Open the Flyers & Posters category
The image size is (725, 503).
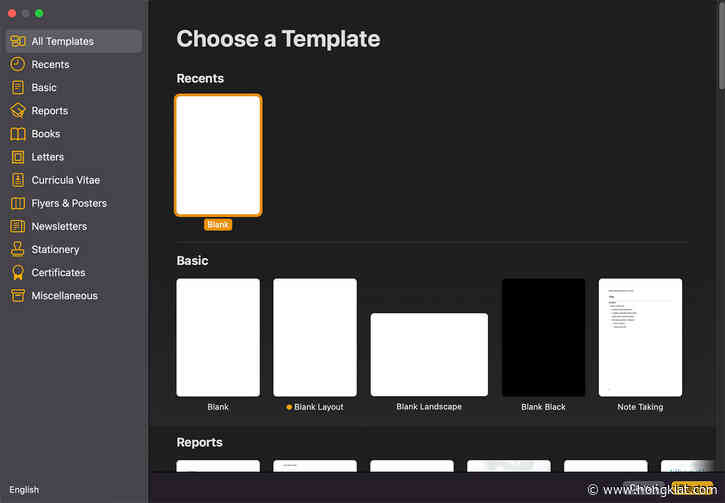pyautogui.click(x=68, y=203)
